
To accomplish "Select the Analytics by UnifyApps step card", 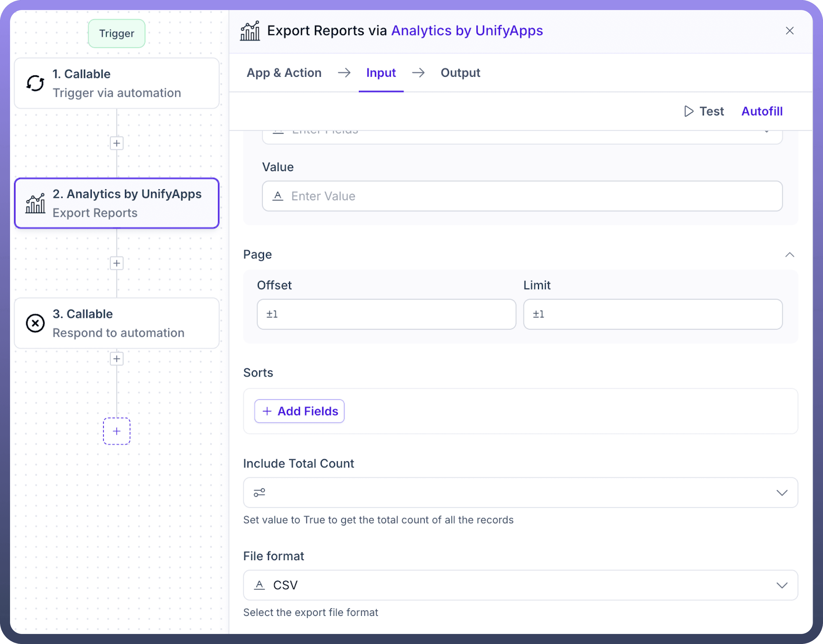I will (x=117, y=203).
